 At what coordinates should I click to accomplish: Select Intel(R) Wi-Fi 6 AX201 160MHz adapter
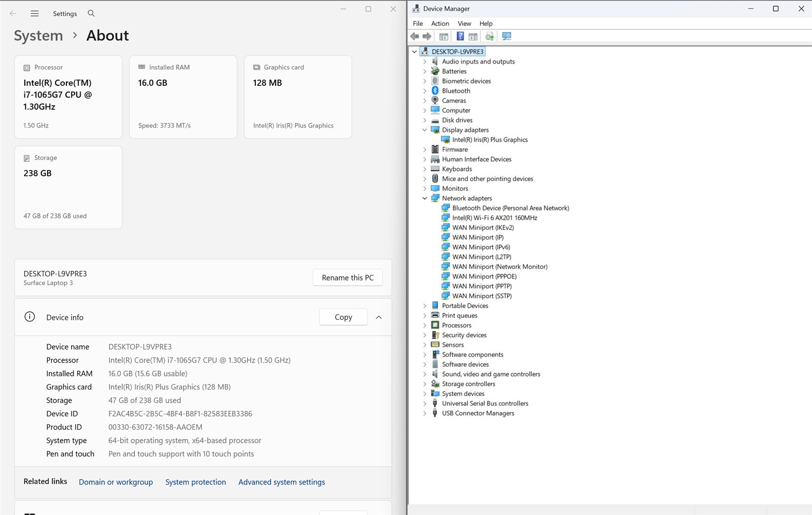(x=495, y=218)
